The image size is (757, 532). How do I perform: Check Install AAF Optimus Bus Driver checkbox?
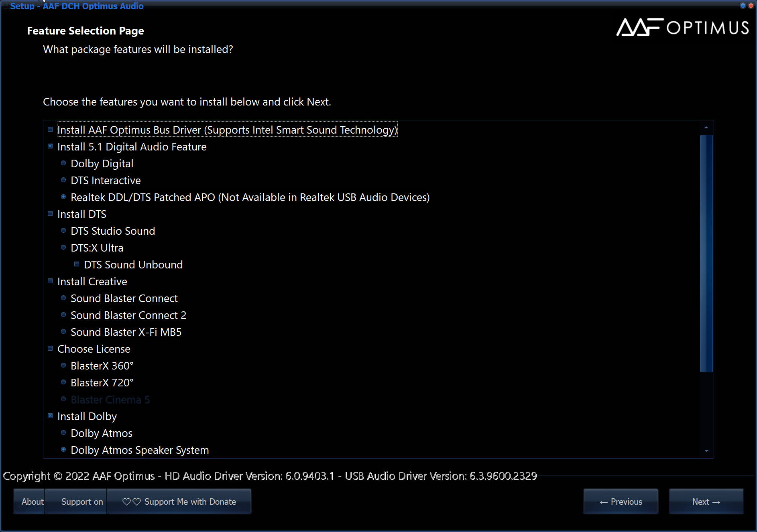click(x=50, y=129)
